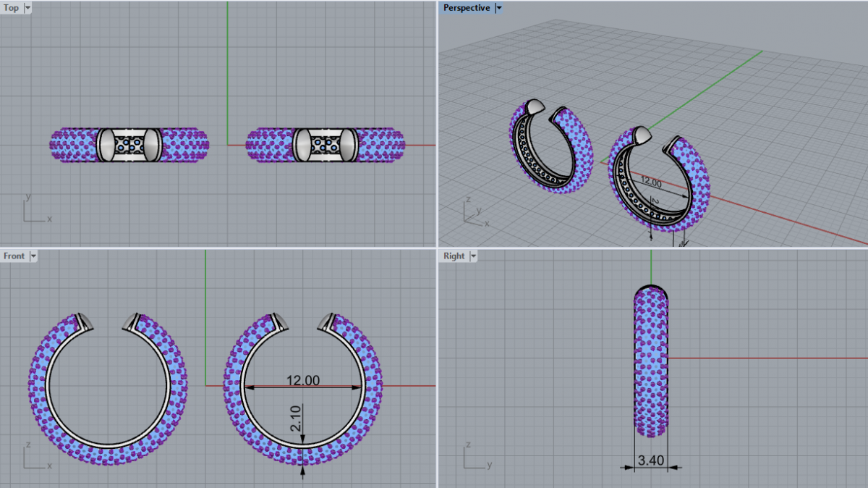Select the right earring's center setting in Top viewport

pos(325,145)
